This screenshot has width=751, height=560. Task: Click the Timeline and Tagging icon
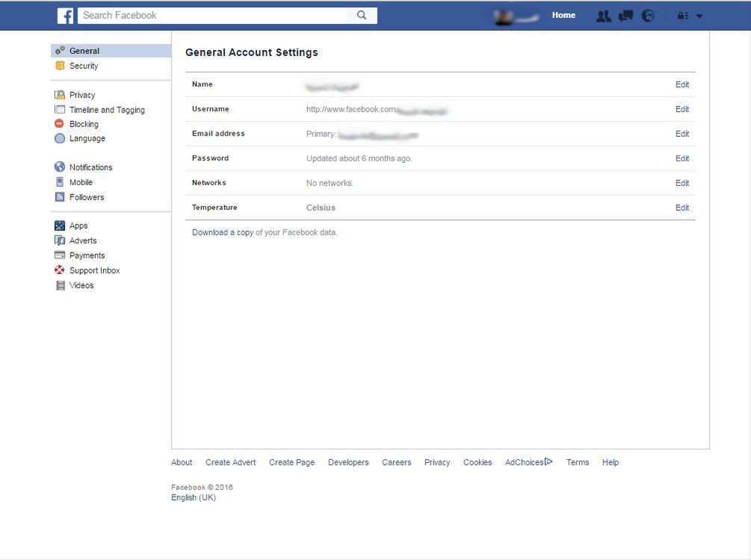tap(60, 110)
